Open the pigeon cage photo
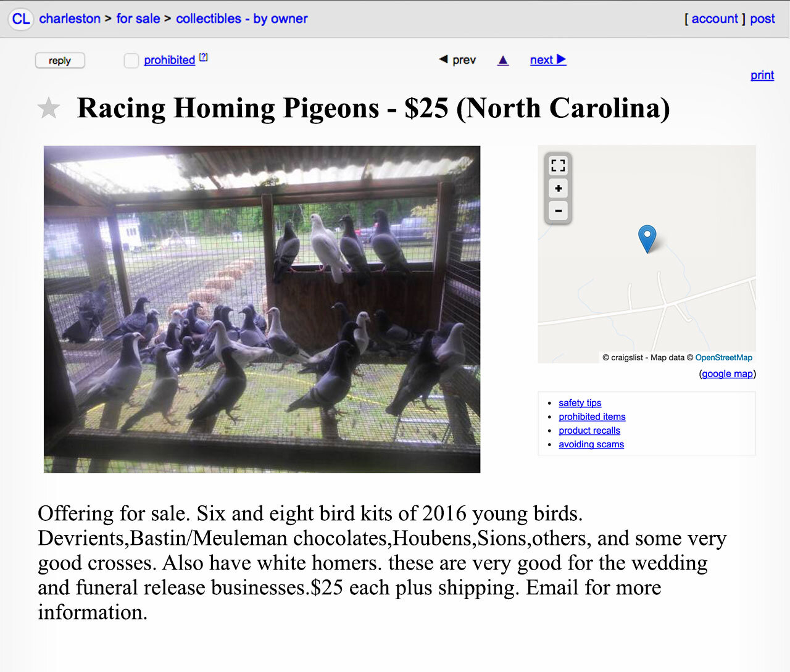Viewport: 790px width, 672px height. pyautogui.click(x=262, y=309)
